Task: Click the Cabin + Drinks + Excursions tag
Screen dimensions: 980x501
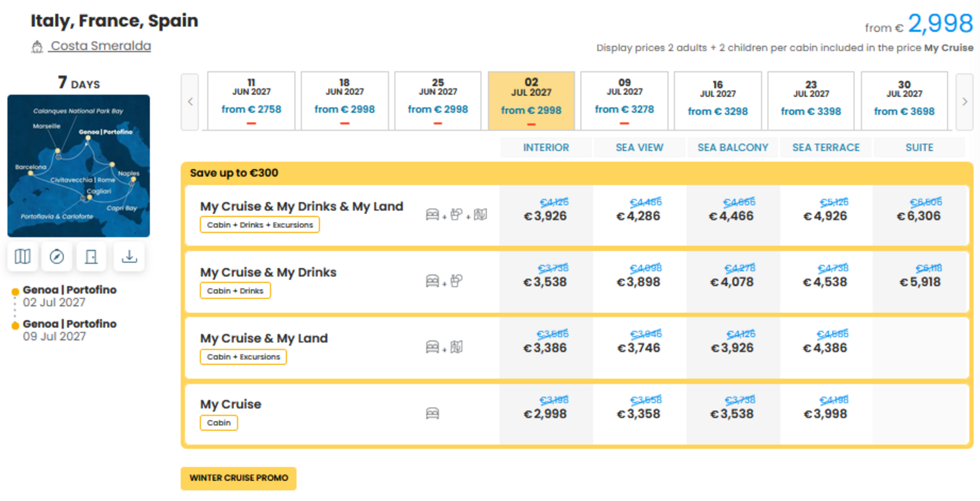Action: pos(260,225)
